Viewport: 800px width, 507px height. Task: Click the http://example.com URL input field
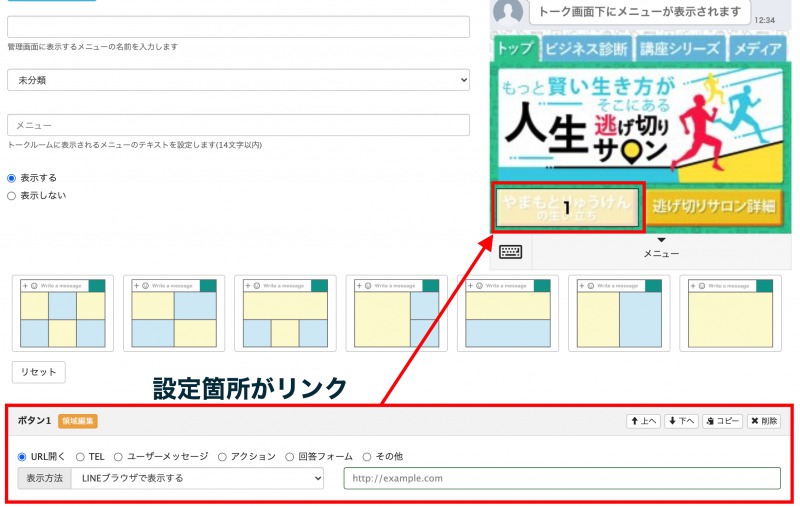[561, 478]
